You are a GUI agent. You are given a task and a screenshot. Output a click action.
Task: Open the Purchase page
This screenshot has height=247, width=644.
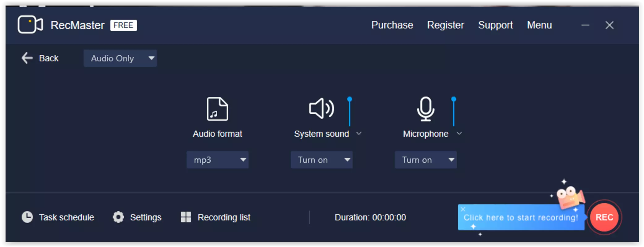coord(392,25)
